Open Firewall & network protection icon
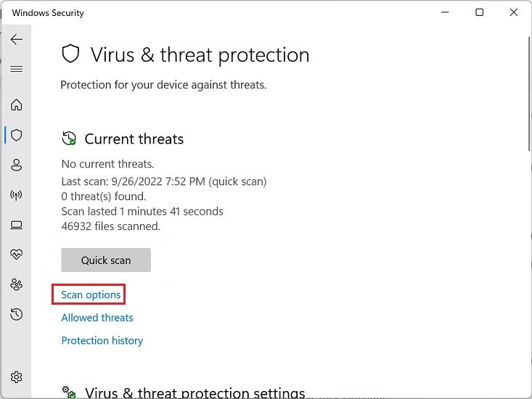Viewport: 532px width, 399px height. tap(17, 195)
